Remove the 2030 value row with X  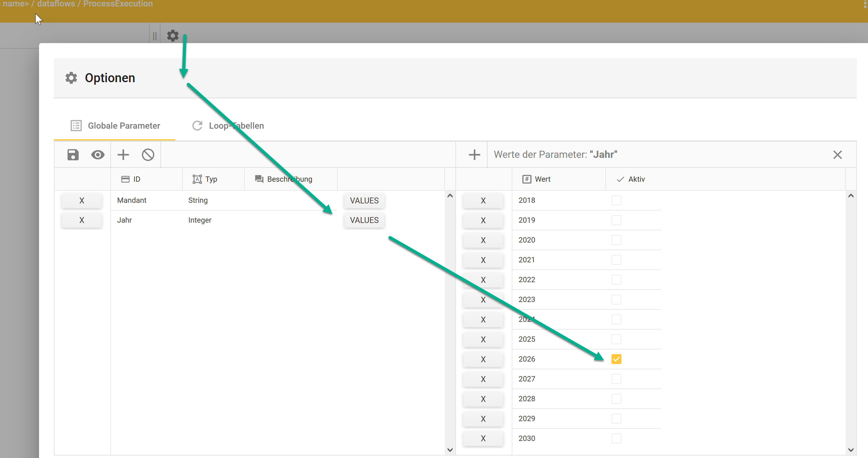[x=483, y=438]
